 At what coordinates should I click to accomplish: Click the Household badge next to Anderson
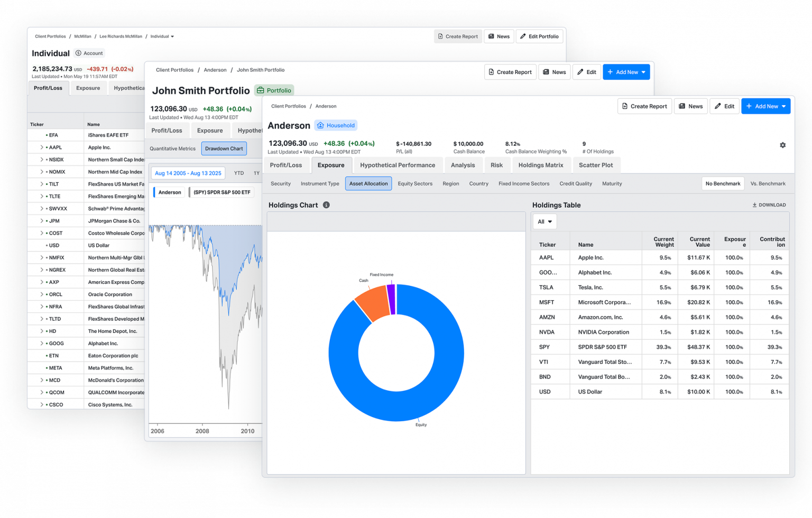[x=336, y=125]
